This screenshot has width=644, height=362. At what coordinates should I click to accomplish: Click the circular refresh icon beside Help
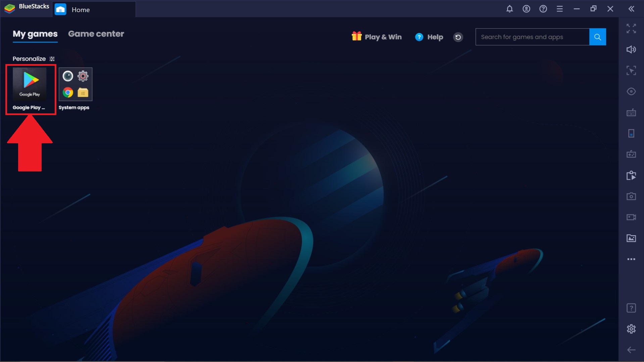(x=458, y=37)
